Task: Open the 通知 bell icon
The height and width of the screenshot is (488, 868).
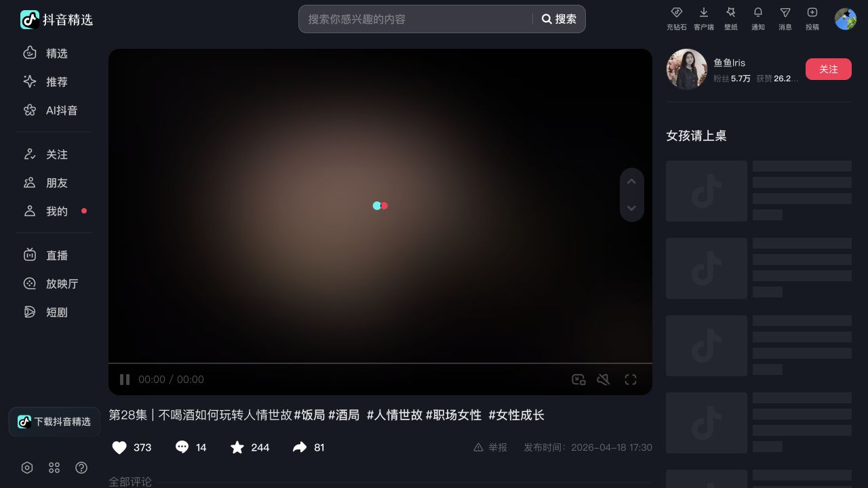Action: coord(758,12)
